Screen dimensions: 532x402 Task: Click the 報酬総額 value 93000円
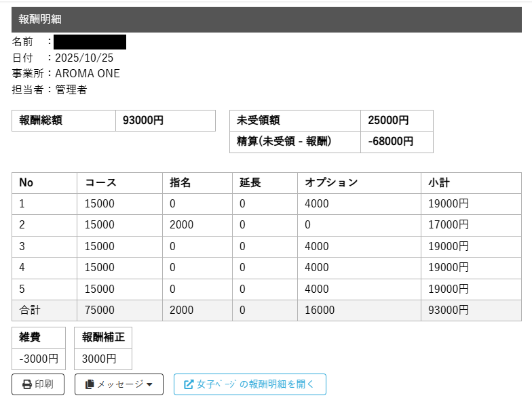coord(143,121)
